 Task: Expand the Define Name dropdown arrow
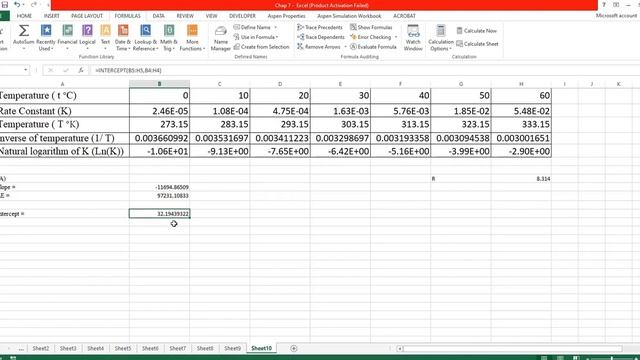[276, 27]
